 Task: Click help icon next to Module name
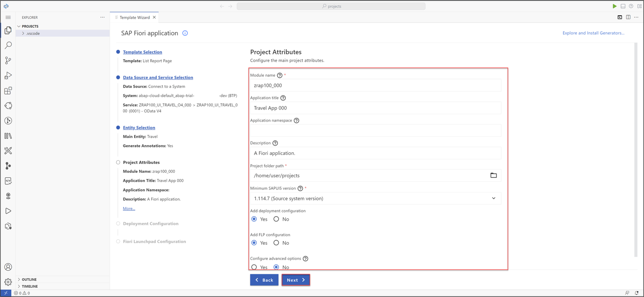point(280,75)
